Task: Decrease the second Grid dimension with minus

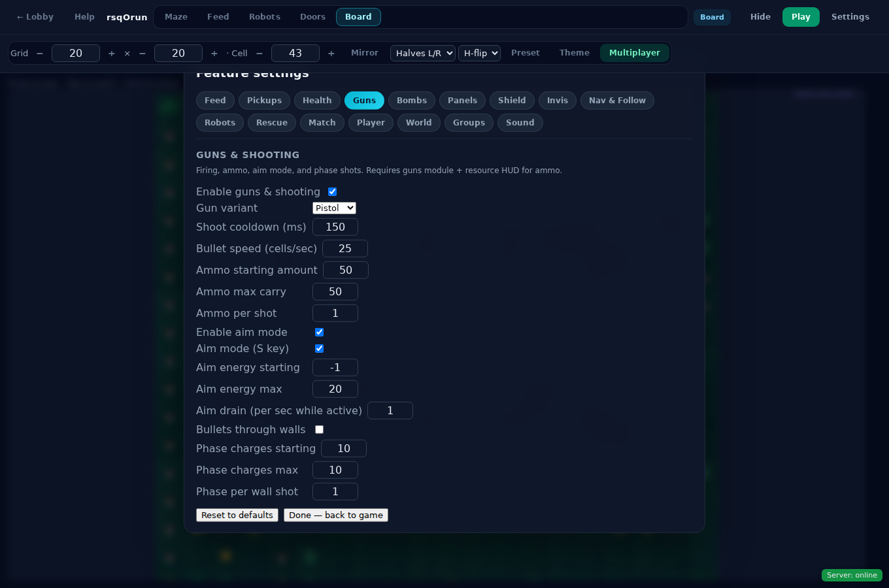Action: (143, 54)
